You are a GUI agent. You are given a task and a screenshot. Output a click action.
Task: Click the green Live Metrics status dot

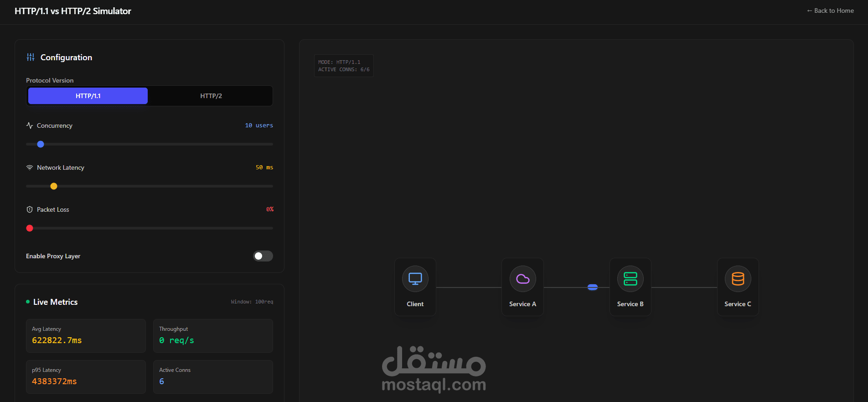pos(28,302)
